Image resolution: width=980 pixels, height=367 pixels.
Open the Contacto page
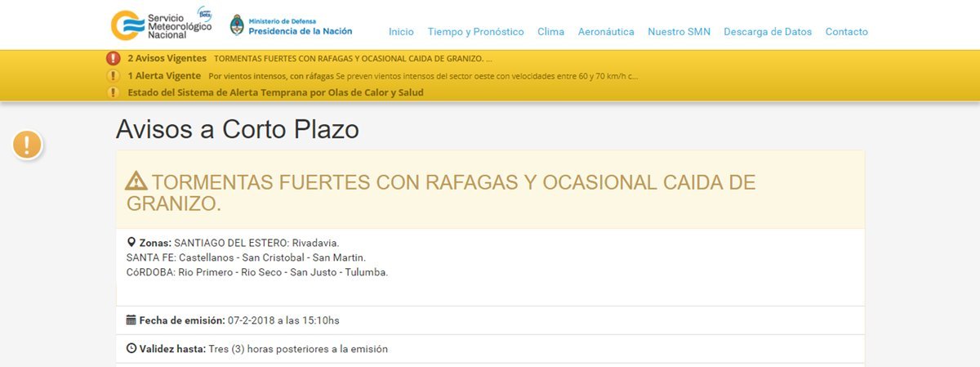[846, 32]
